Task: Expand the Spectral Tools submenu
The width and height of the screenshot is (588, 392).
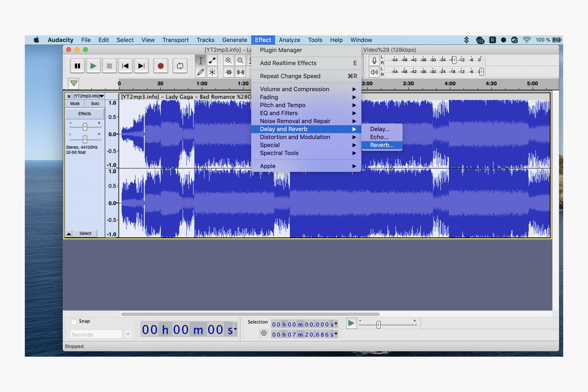Action: coord(306,153)
